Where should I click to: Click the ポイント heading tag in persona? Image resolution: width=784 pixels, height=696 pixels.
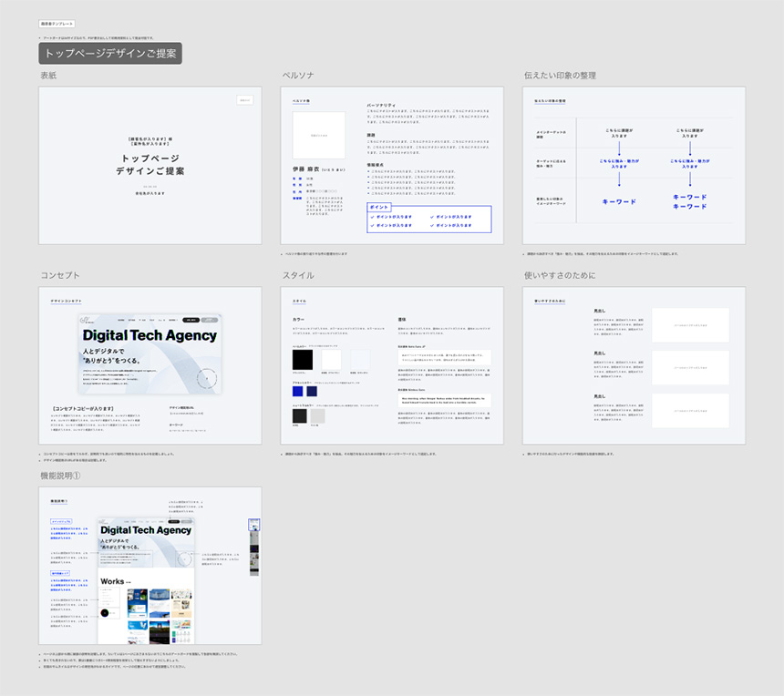point(379,208)
